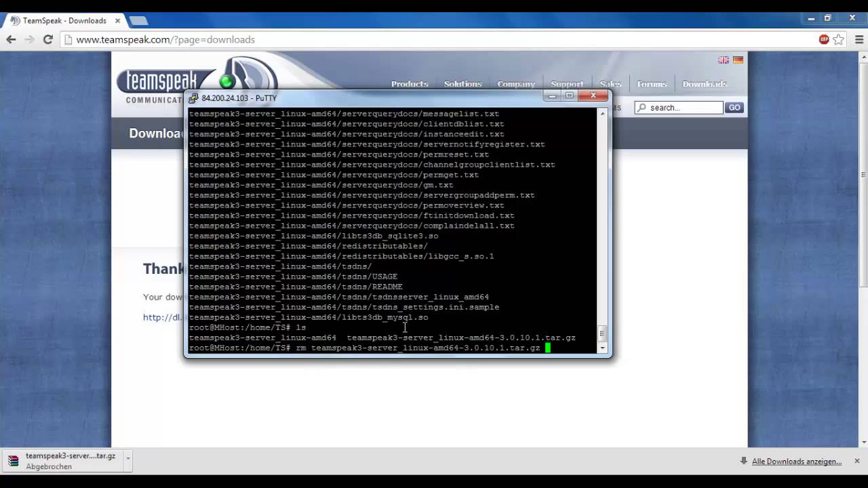This screenshot has height=488, width=868.
Task: Click the PuTTY title bar 84.200.24.103
Action: [x=239, y=98]
